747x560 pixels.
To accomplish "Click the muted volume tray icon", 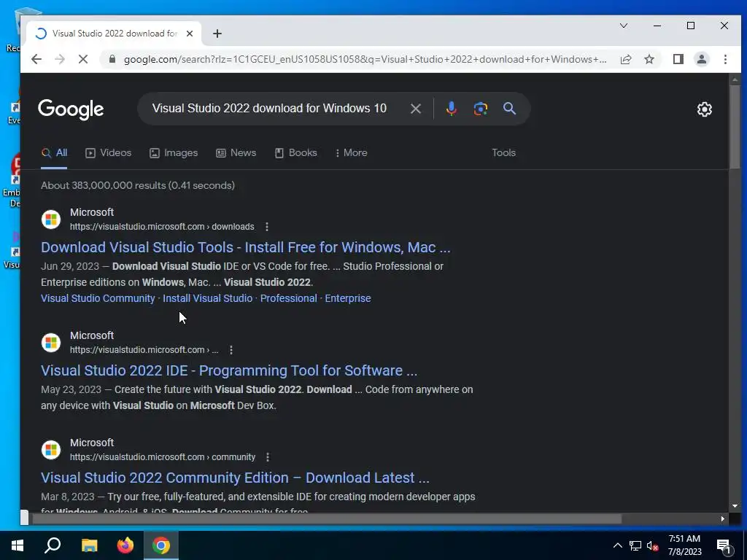I will 653,545.
